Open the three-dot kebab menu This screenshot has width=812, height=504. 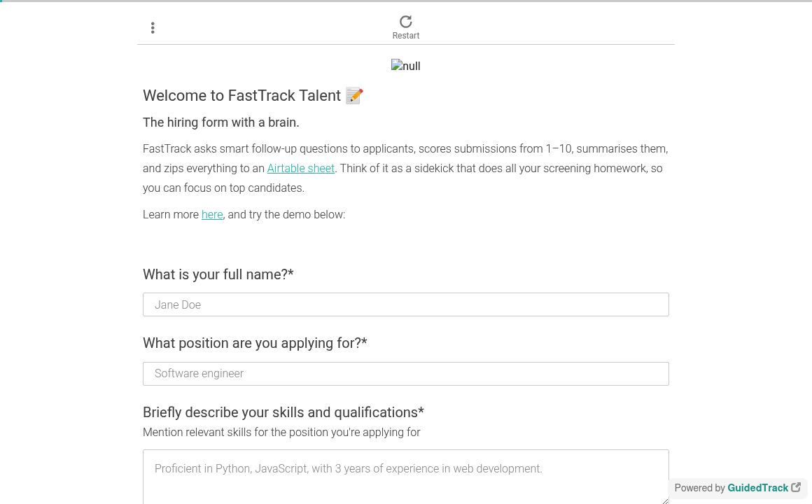[153, 28]
